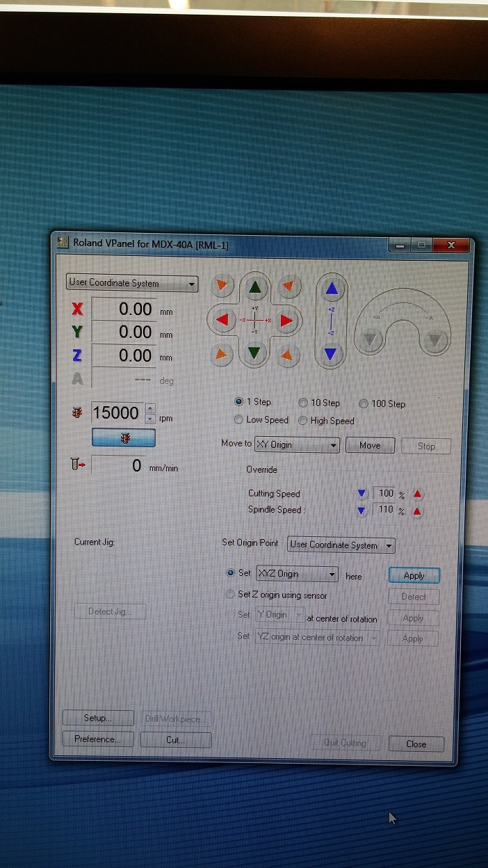Click the X coordinate 0.00 readout
The width and height of the screenshot is (488, 868).
[x=124, y=308]
